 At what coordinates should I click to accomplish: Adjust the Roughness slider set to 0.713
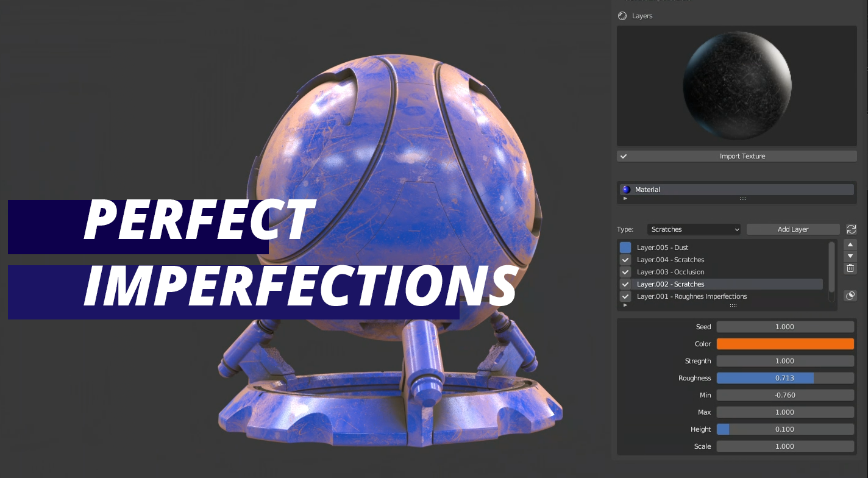point(784,377)
